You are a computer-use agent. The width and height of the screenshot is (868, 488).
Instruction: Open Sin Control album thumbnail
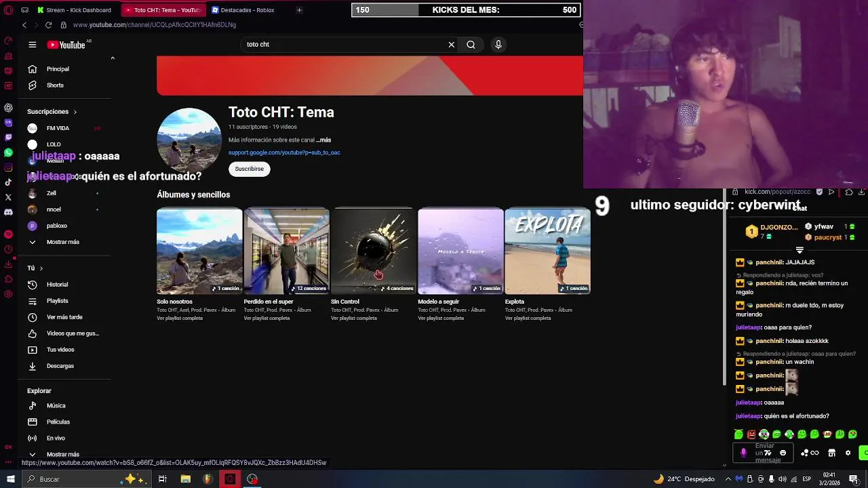[374, 251]
